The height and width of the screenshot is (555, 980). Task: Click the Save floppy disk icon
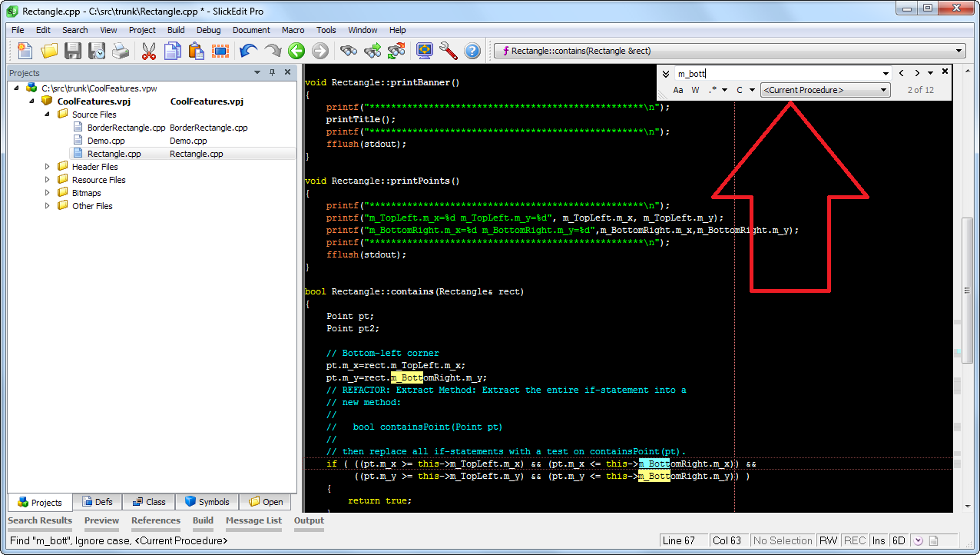click(x=73, y=51)
